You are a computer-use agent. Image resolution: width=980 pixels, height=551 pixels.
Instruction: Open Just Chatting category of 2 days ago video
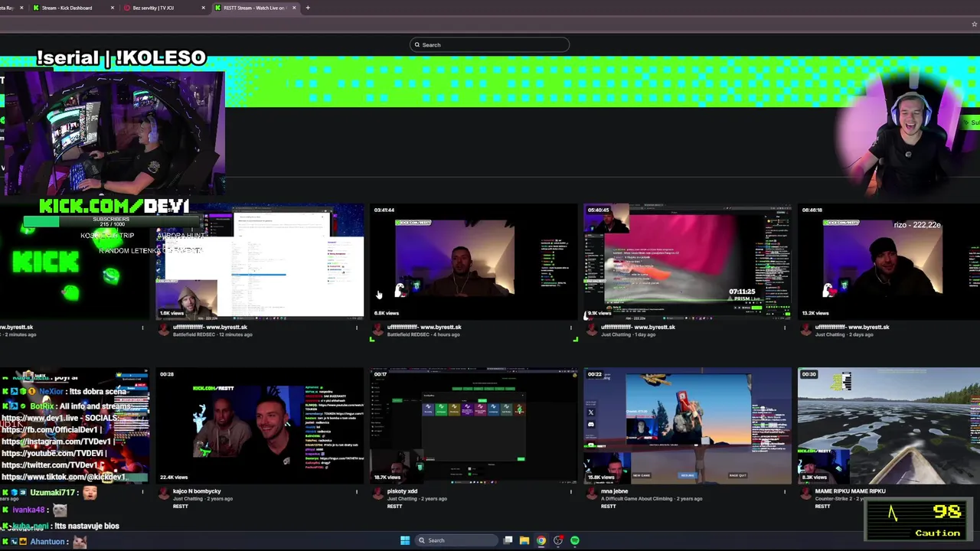[x=831, y=334]
